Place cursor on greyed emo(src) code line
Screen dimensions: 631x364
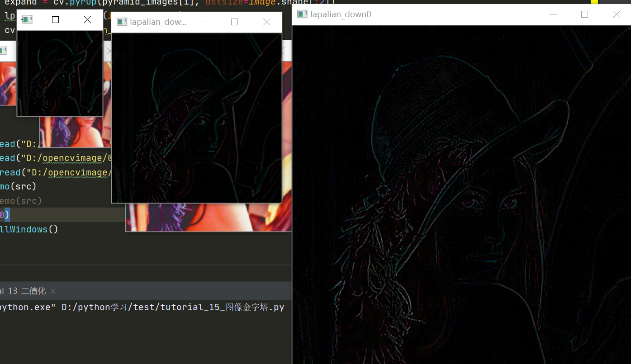21,200
